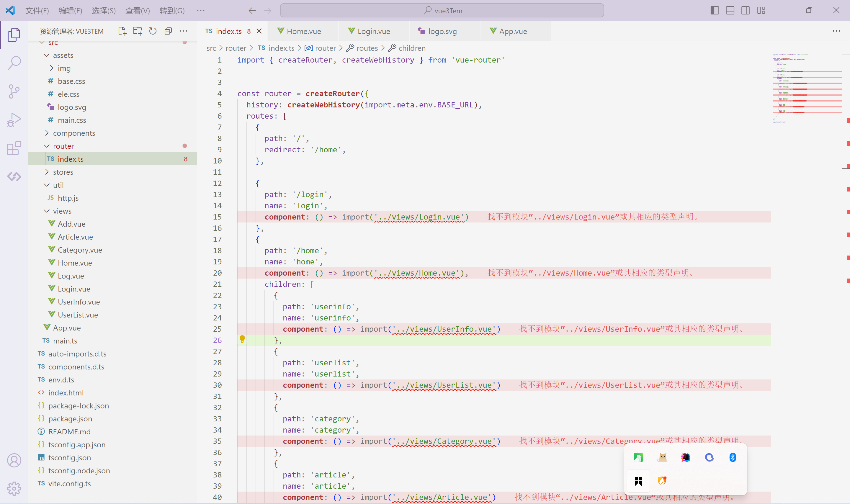The width and height of the screenshot is (850, 504).
Task: Open env.d.ts in the explorer
Action: (x=113, y=380)
